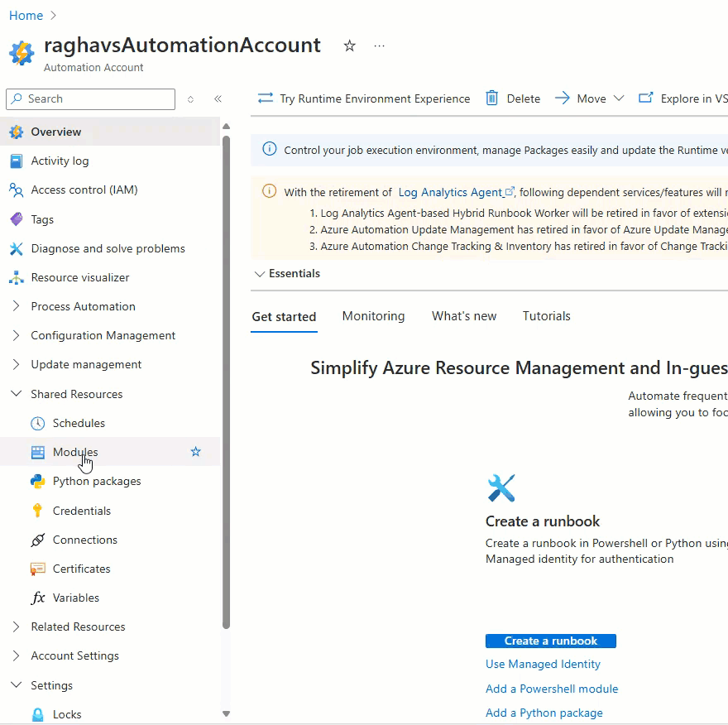Click the Automation Account lightning gear icon
728x725 pixels.
click(22, 53)
